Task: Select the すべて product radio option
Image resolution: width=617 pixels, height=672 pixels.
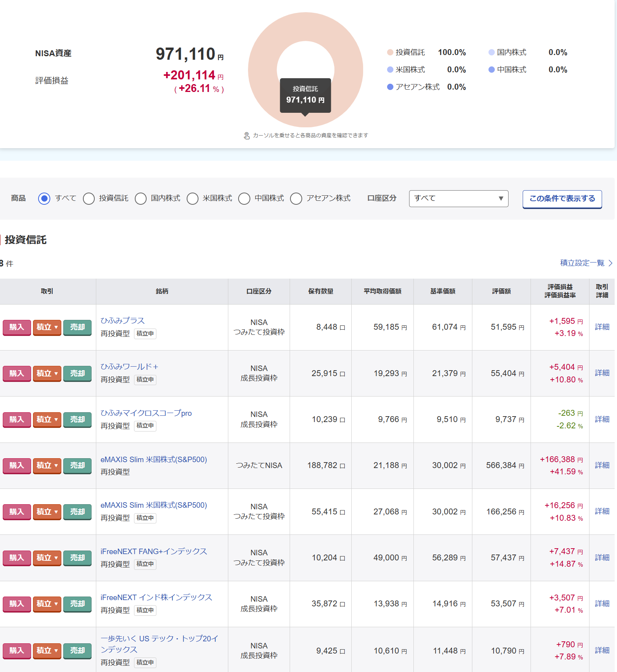Action: tap(44, 199)
